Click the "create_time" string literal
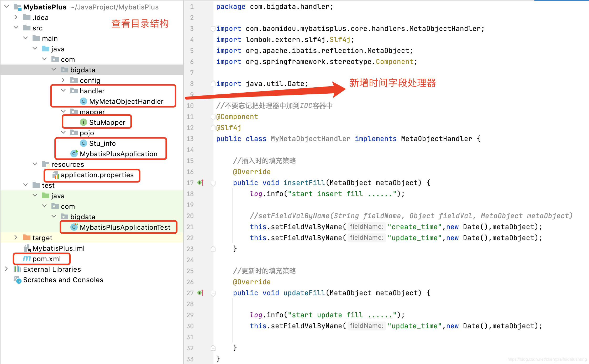The width and height of the screenshot is (589, 364). [x=415, y=227]
